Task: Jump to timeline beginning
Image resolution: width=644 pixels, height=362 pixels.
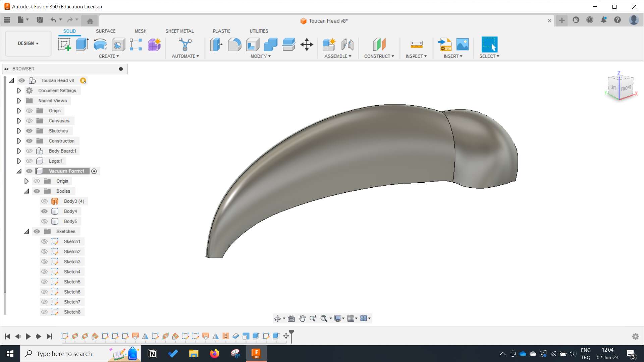Action: click(7, 336)
